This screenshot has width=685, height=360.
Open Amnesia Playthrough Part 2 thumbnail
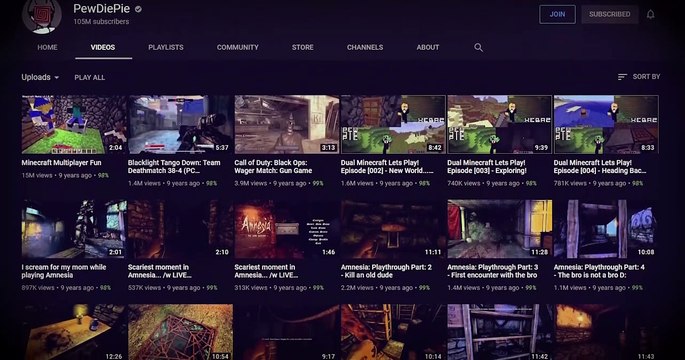(x=393, y=229)
